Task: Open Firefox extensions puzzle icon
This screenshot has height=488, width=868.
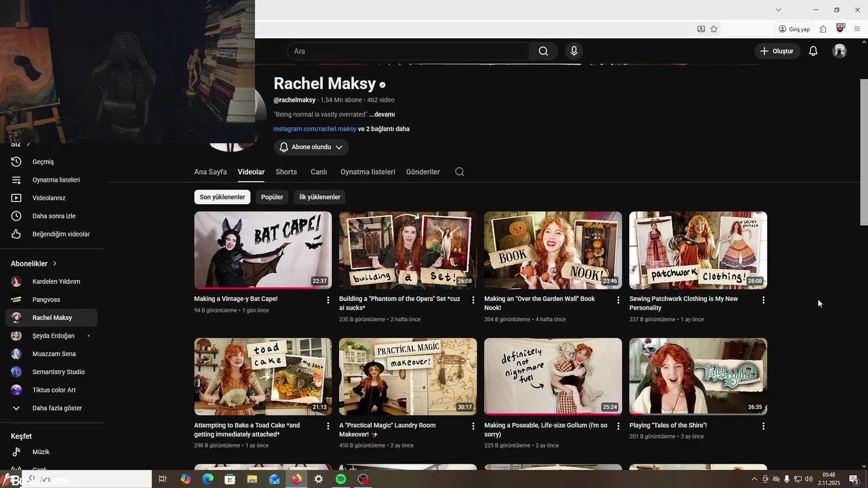Action: [823, 29]
